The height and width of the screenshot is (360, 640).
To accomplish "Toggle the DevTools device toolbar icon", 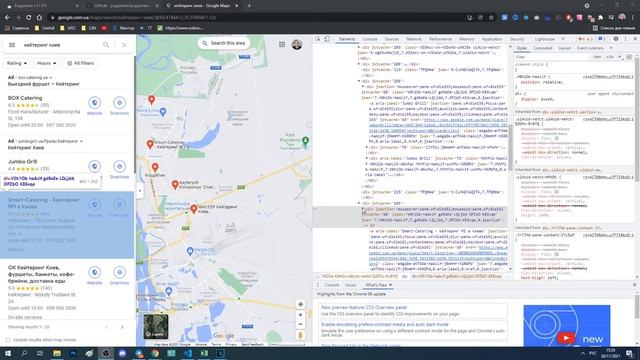I will point(327,39).
